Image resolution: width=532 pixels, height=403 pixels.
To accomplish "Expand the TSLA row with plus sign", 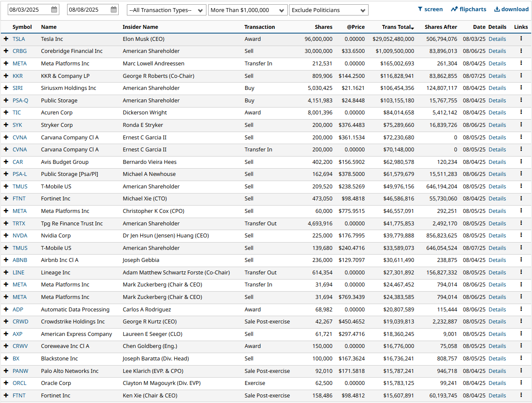I will 6,39.
